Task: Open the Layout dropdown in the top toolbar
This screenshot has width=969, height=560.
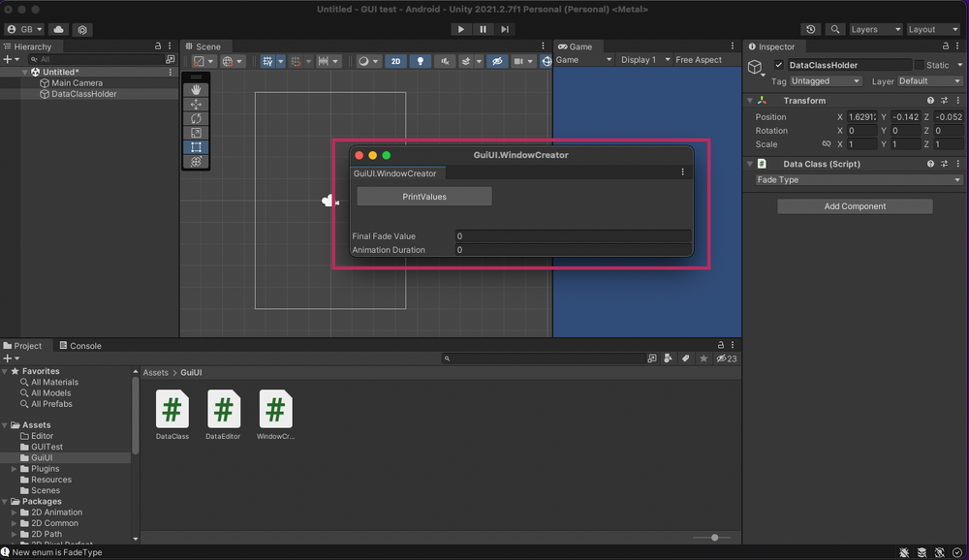Action: [932, 29]
